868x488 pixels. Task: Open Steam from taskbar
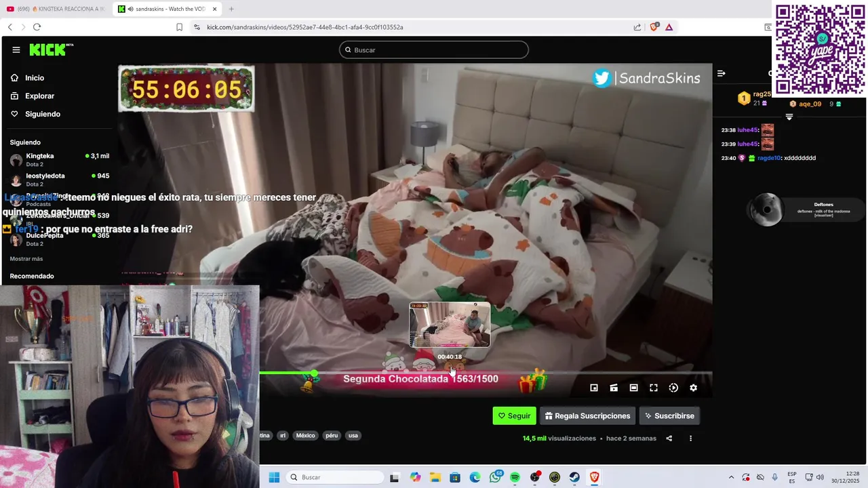pyautogui.click(x=574, y=477)
